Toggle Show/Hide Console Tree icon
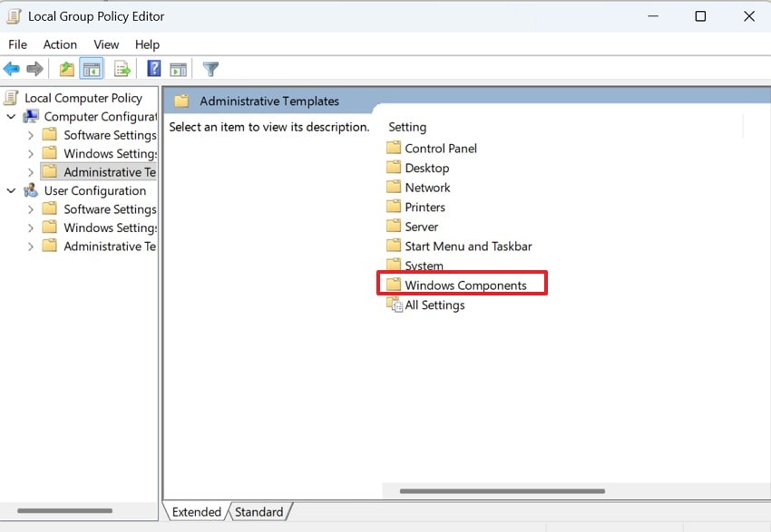771x532 pixels. pos(92,69)
